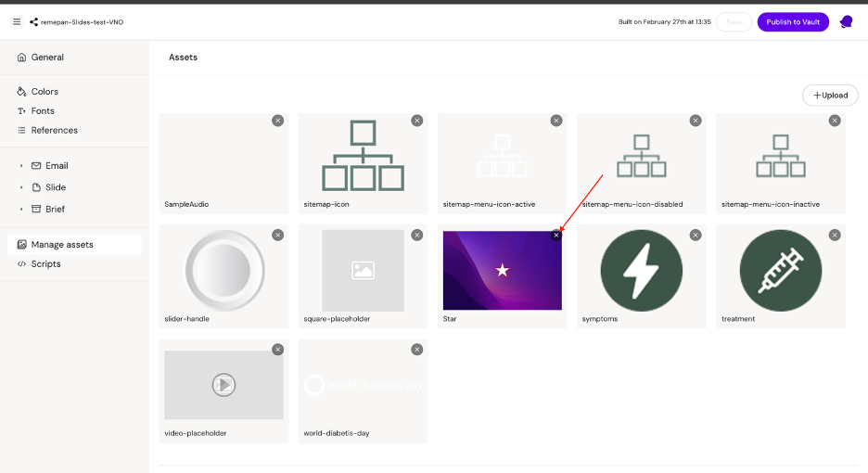Open the purple chat assistant icon
This screenshot has height=473, width=868.
[x=846, y=22]
